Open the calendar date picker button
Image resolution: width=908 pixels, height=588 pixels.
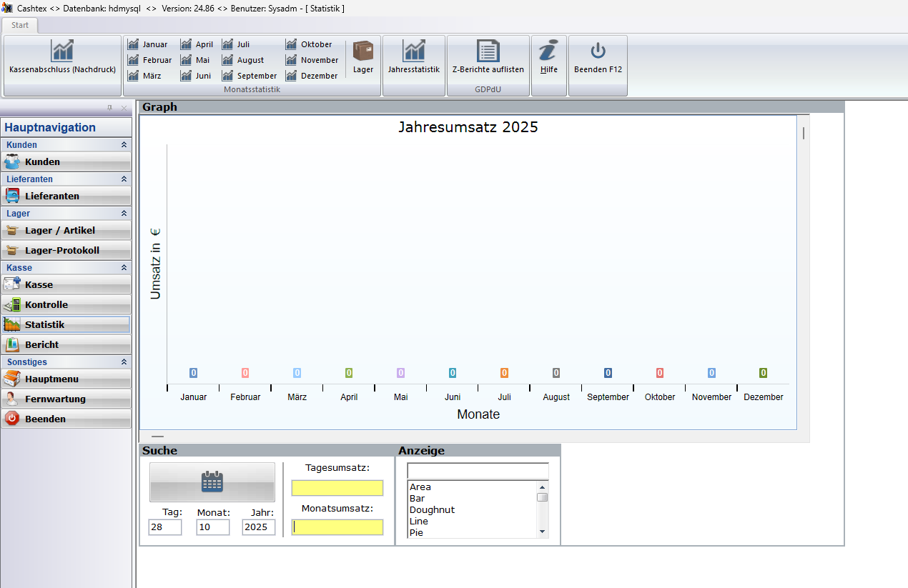(212, 482)
